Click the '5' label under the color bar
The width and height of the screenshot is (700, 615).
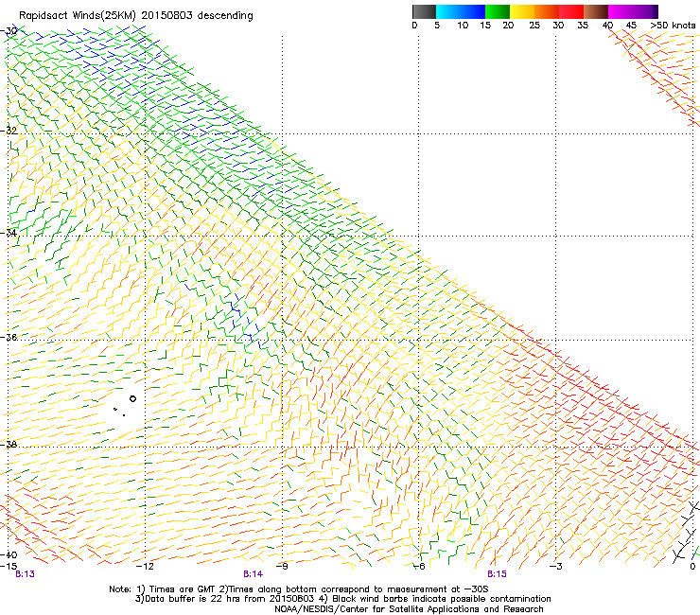(437, 26)
